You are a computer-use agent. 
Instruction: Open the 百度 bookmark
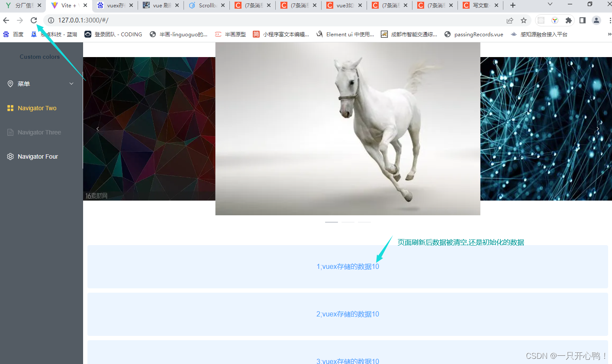[x=13, y=34]
